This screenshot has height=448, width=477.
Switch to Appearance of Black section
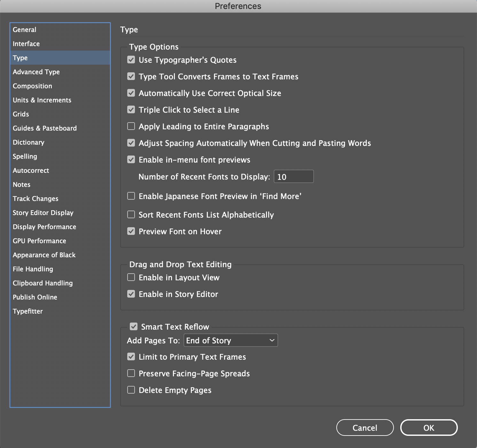(44, 255)
